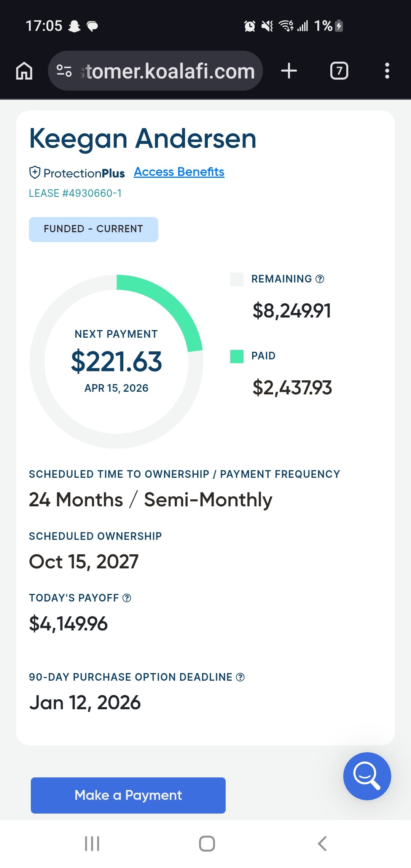Image resolution: width=411 pixels, height=868 pixels.
Task: Show help for 90-Day Purchase Option Deadline
Action: (241, 677)
